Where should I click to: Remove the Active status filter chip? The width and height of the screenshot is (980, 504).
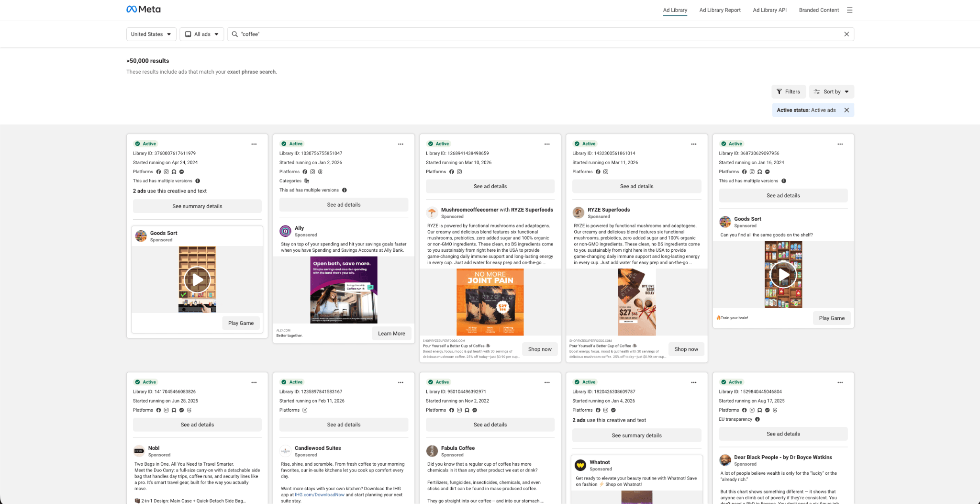pyautogui.click(x=846, y=110)
